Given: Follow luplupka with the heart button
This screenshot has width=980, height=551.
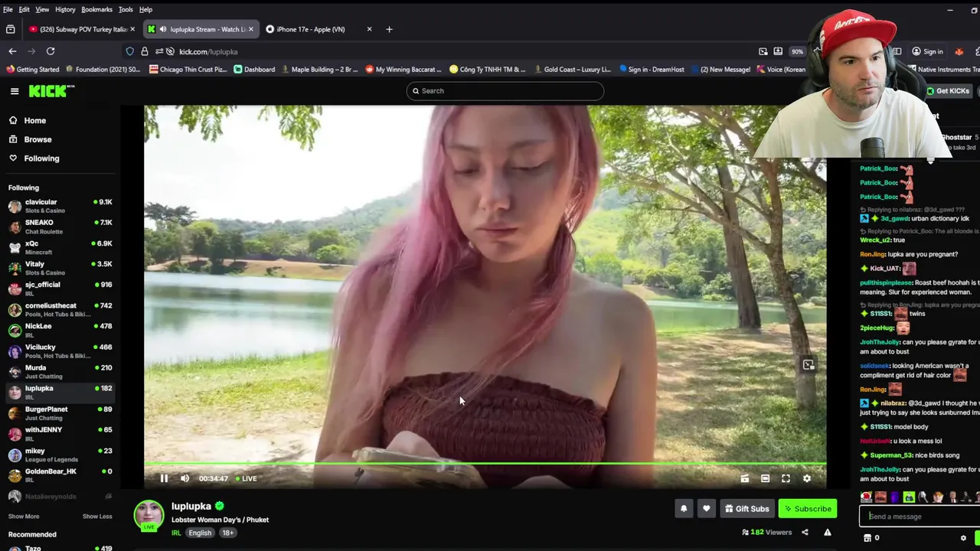Looking at the screenshot, I should click(x=707, y=508).
